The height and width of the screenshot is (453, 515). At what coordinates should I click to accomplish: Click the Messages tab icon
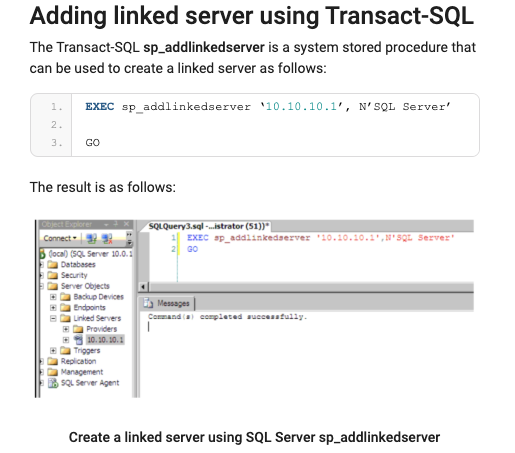click(x=148, y=303)
